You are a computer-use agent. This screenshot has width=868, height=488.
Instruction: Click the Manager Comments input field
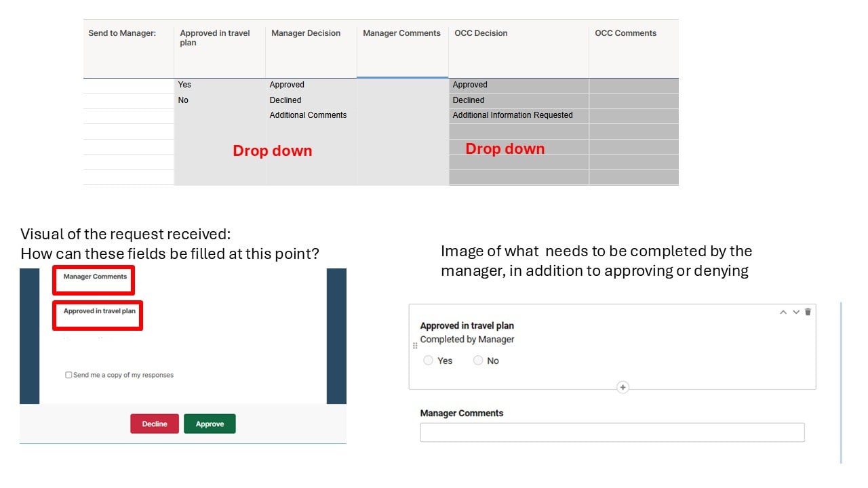(x=612, y=432)
